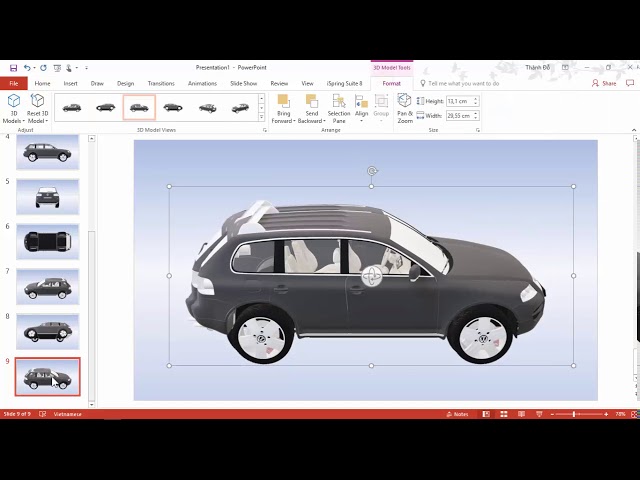This screenshot has width=640, height=480.
Task: Switch to the Animations tab
Action: click(202, 84)
